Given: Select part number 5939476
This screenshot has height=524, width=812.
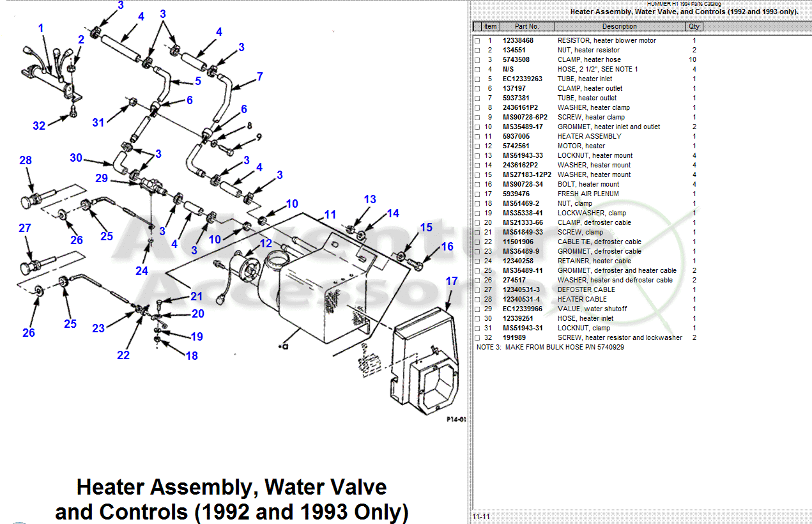Looking at the screenshot, I should tap(516, 194).
